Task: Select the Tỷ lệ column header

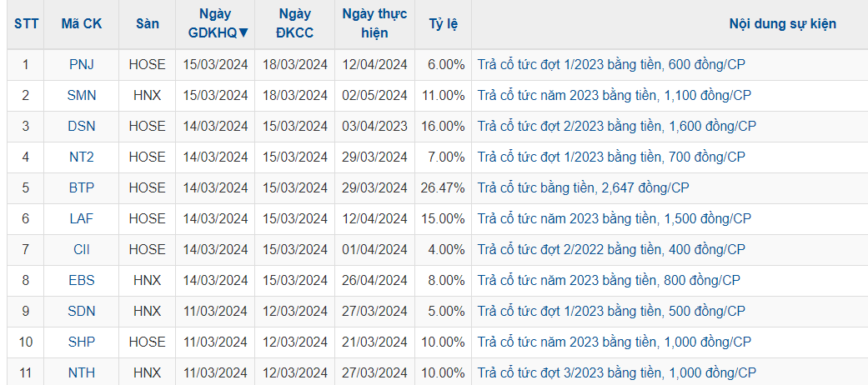Action: (x=443, y=23)
